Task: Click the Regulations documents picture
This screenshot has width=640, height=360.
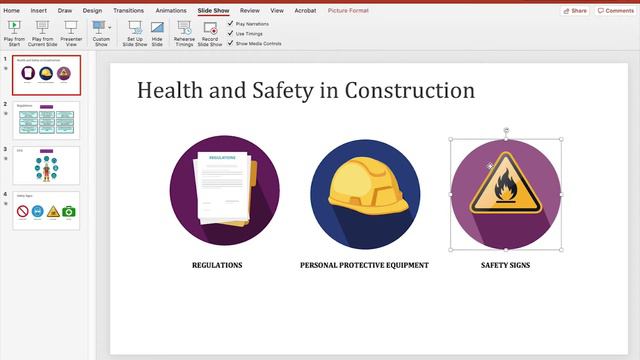Action: 224,191
